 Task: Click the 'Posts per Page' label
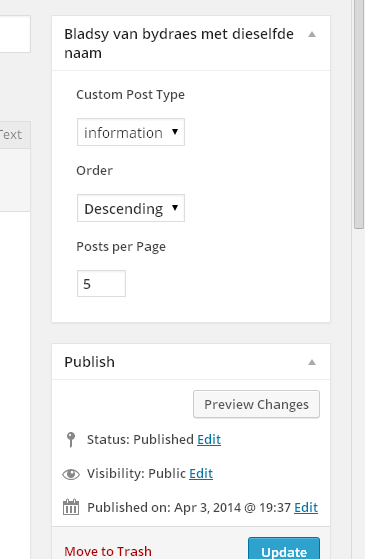121,247
